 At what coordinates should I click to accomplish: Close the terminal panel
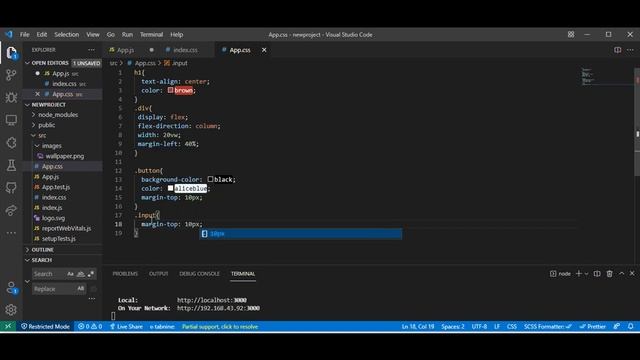[632, 273]
